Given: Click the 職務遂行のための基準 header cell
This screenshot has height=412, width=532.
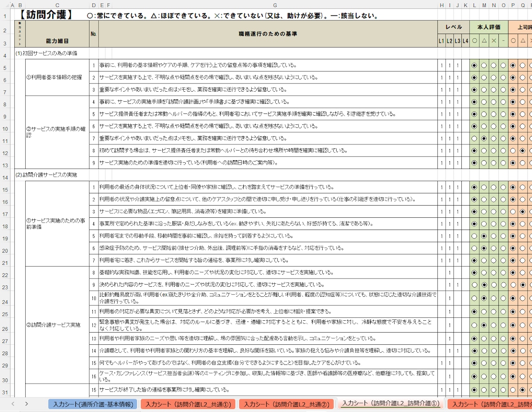Looking at the screenshot, I should 268,34.
